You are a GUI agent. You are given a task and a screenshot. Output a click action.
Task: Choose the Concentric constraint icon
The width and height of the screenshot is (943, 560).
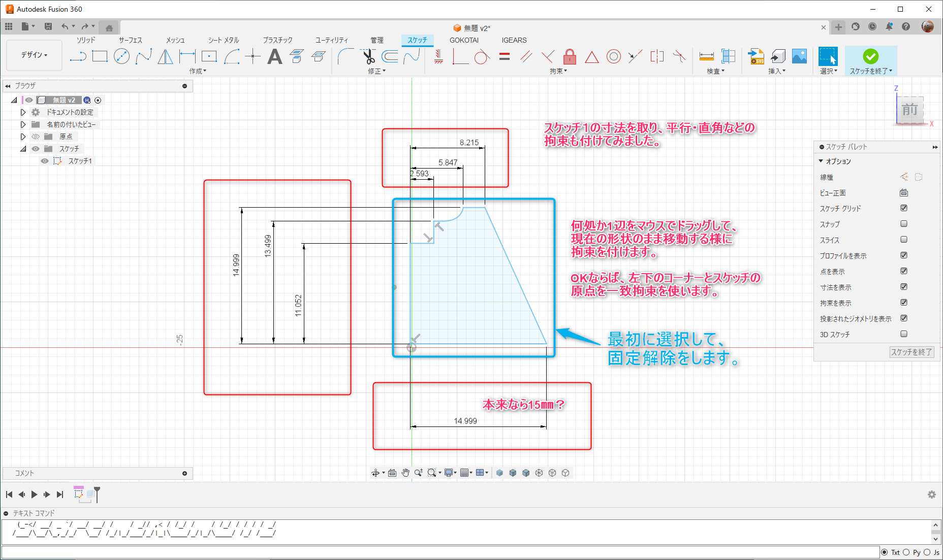click(613, 56)
